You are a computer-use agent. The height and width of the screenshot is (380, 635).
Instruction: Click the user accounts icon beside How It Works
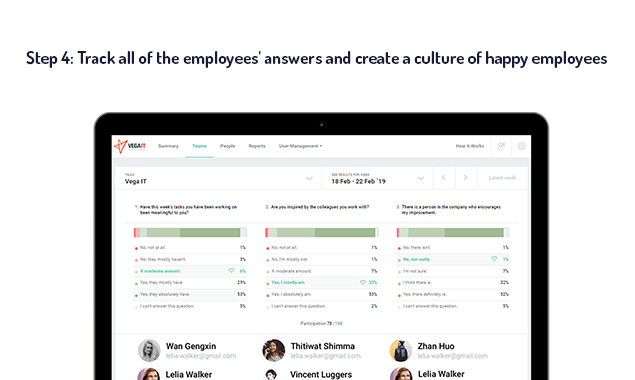[x=501, y=146]
